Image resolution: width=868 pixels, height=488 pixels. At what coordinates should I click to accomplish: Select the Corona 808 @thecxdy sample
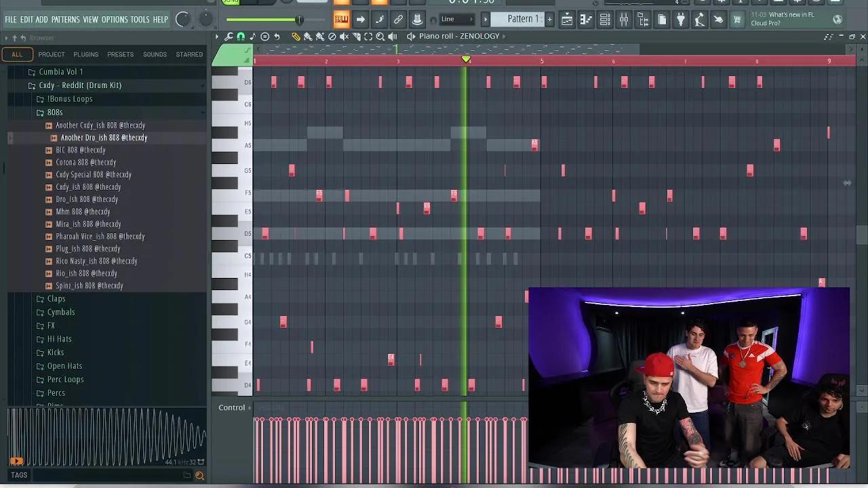tap(85, 162)
